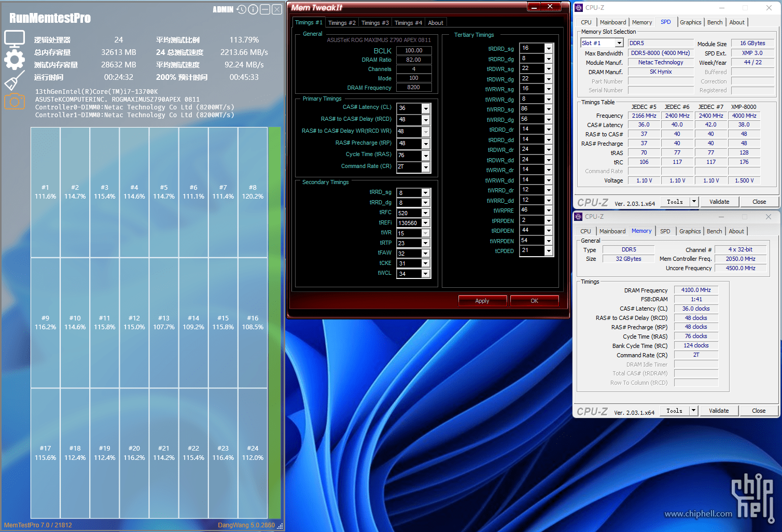Switch to Timings #3 tab
This screenshot has width=782, height=532.
[375, 23]
